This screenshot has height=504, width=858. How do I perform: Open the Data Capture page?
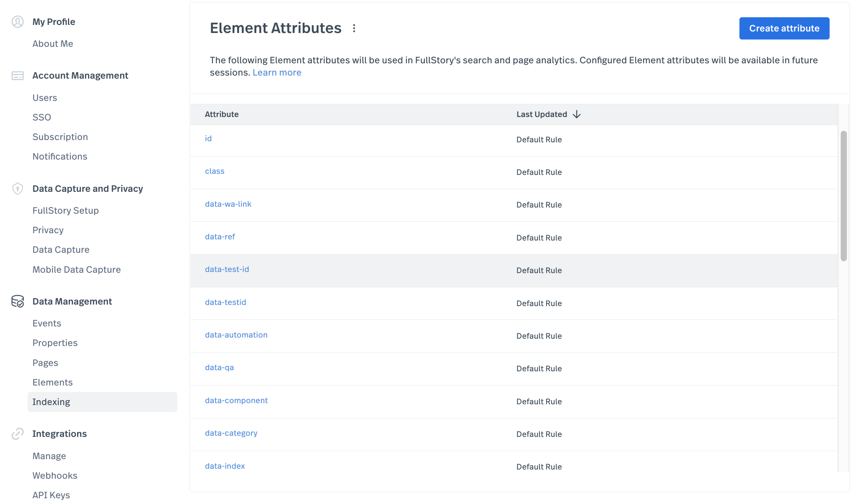coord(61,250)
